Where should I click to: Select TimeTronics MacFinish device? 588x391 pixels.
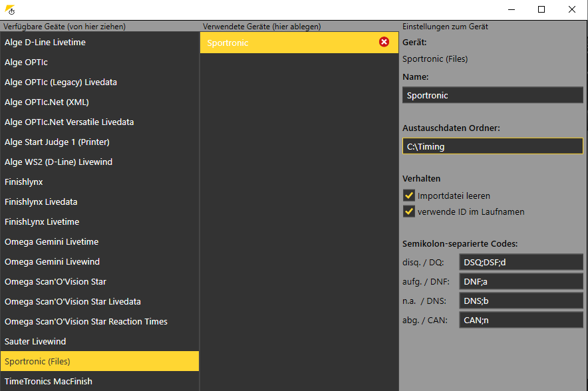tap(100, 381)
